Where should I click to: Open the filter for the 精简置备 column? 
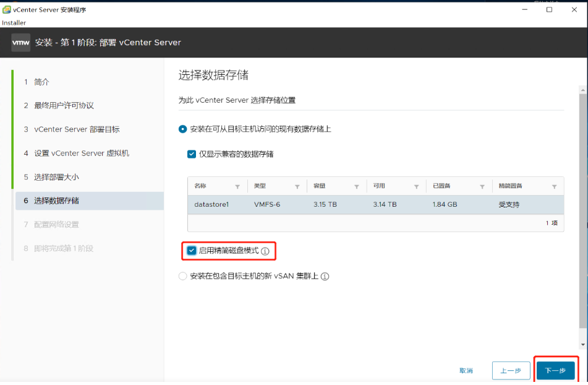tap(554, 186)
